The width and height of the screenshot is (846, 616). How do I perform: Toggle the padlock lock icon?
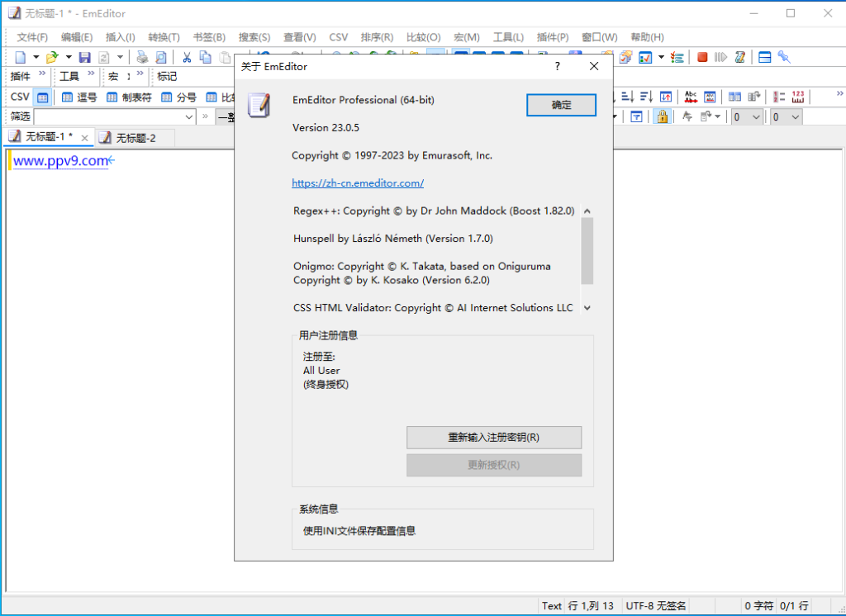point(662,116)
